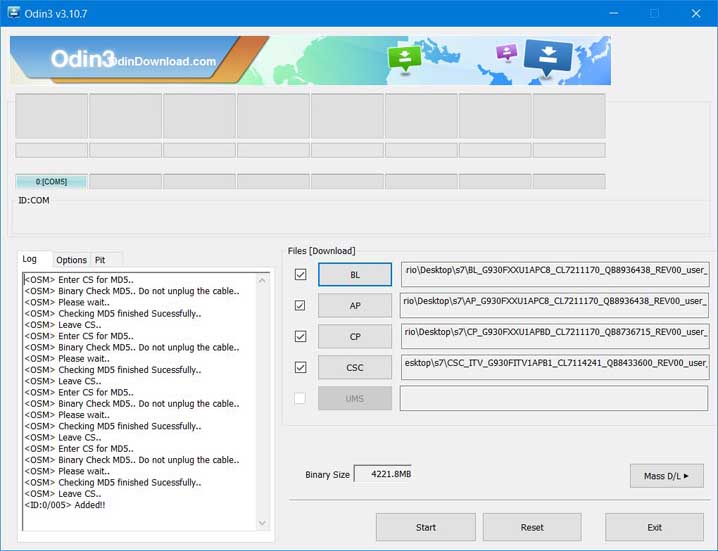Click the AP file path field
This screenshot has width=718, height=551.
point(554,306)
